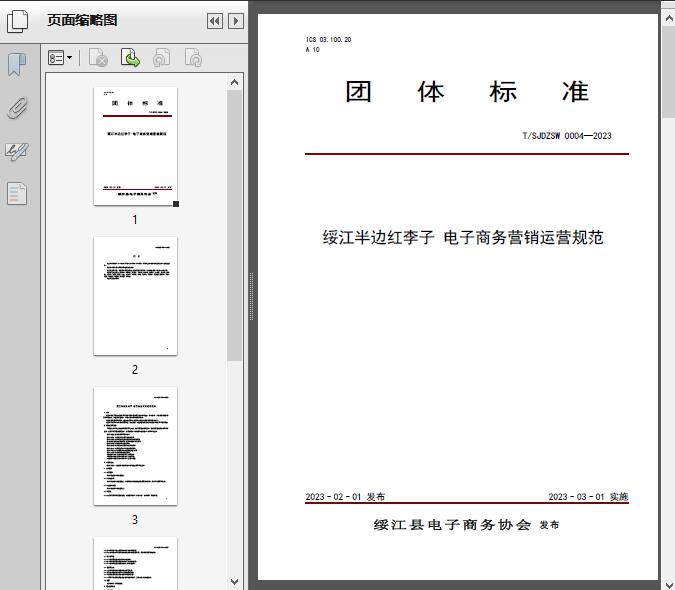Click the '页面缩略图' panel title
The height and width of the screenshot is (590, 675).
(82, 20)
